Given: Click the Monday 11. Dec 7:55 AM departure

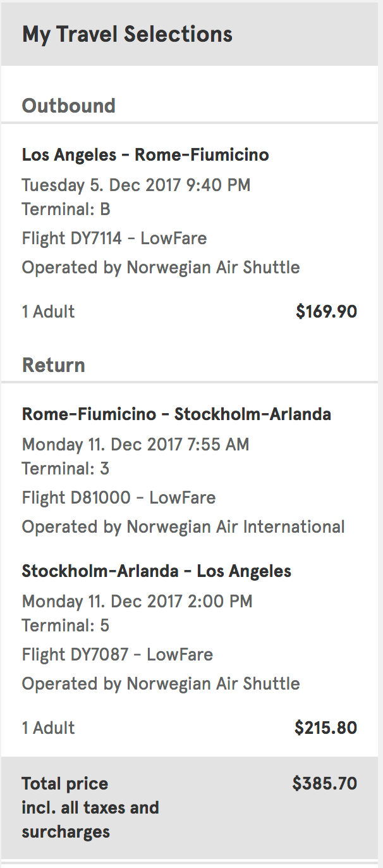Looking at the screenshot, I should (135, 445).
